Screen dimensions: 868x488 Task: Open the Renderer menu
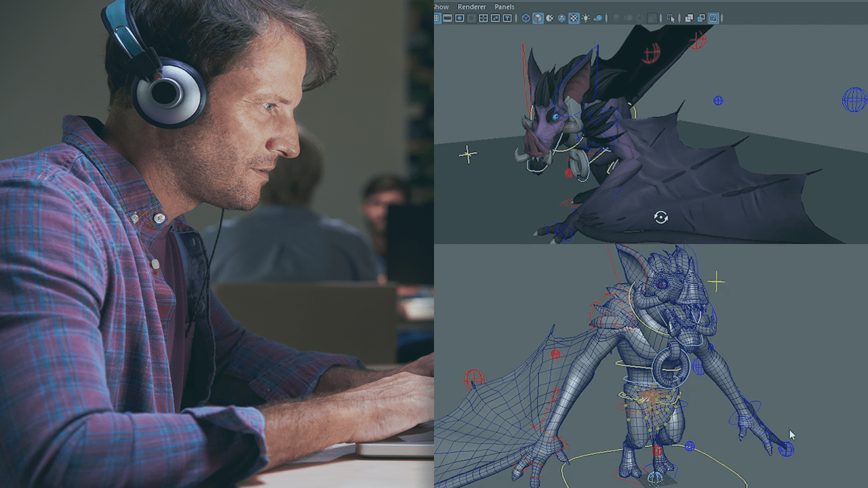[x=471, y=7]
